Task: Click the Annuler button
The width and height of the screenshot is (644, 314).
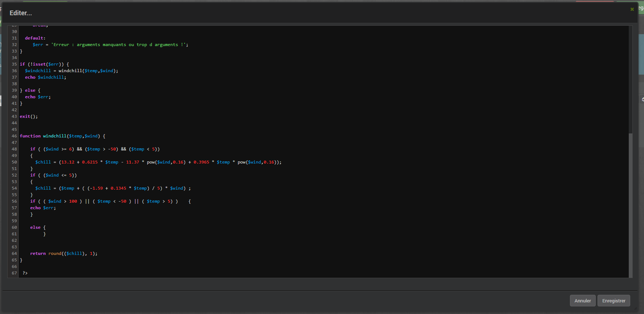Action: click(x=583, y=301)
